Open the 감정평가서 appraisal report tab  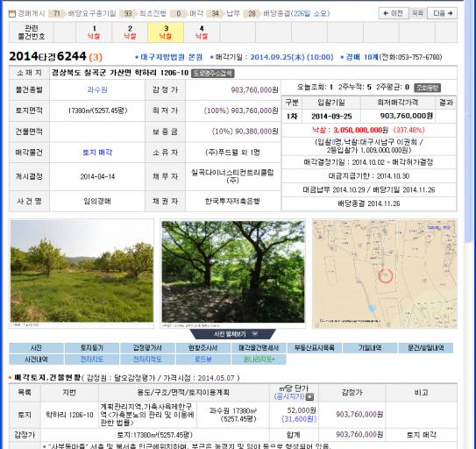tap(147, 348)
